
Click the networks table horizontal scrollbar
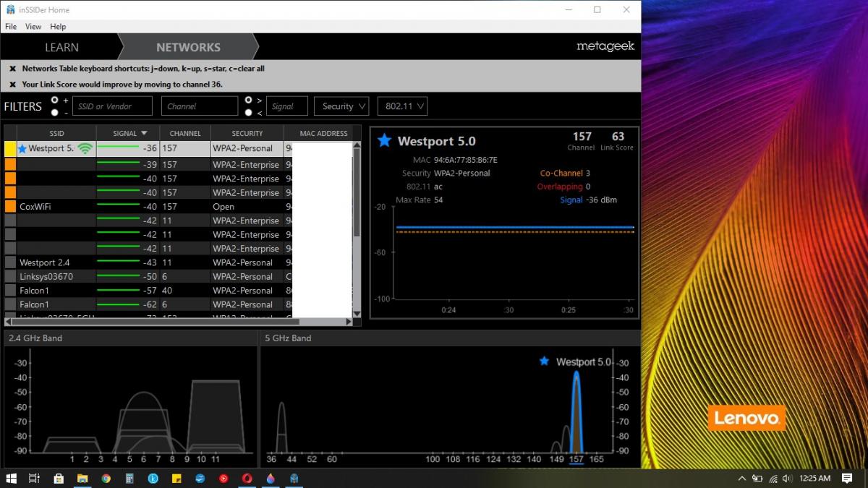[x=178, y=322]
